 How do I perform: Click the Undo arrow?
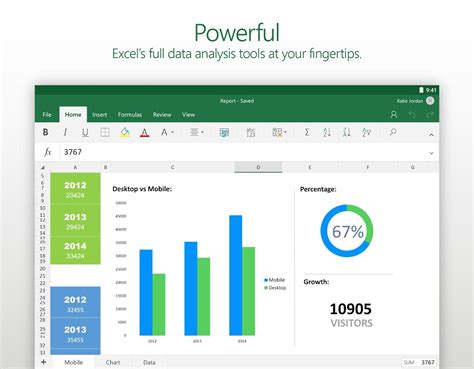coord(412,115)
